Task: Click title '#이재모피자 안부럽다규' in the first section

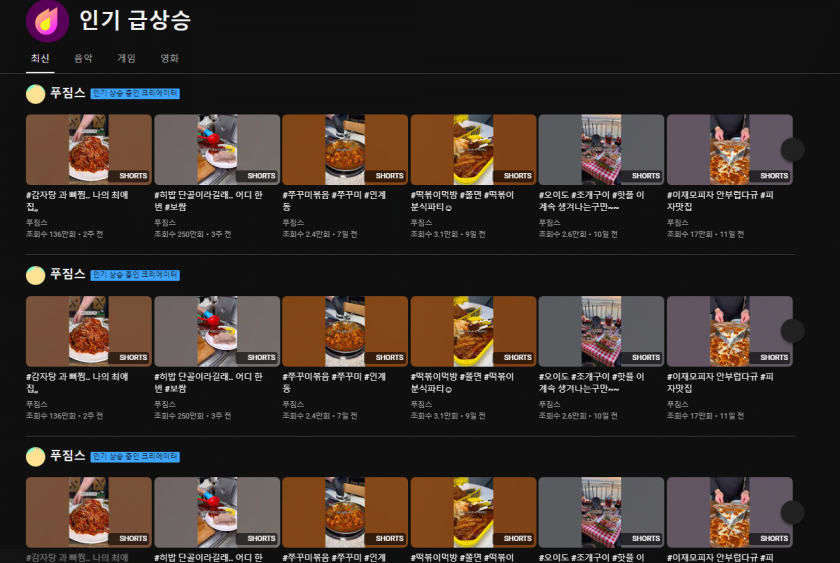Action: coord(720,201)
